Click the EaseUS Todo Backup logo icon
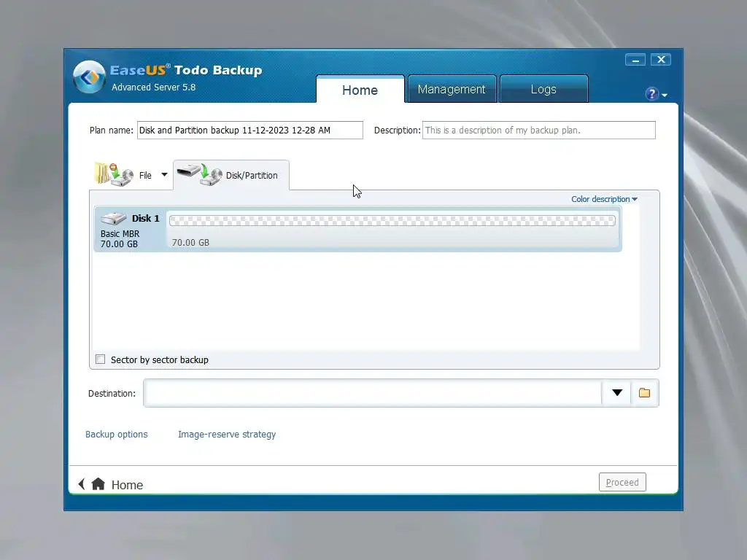 pyautogui.click(x=89, y=77)
